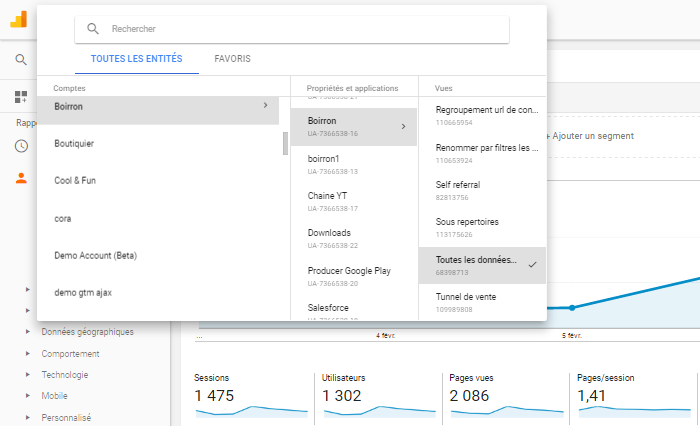The image size is (700, 426).
Task: Select the Boirron property UA-7366538-16
Action: tap(354, 127)
